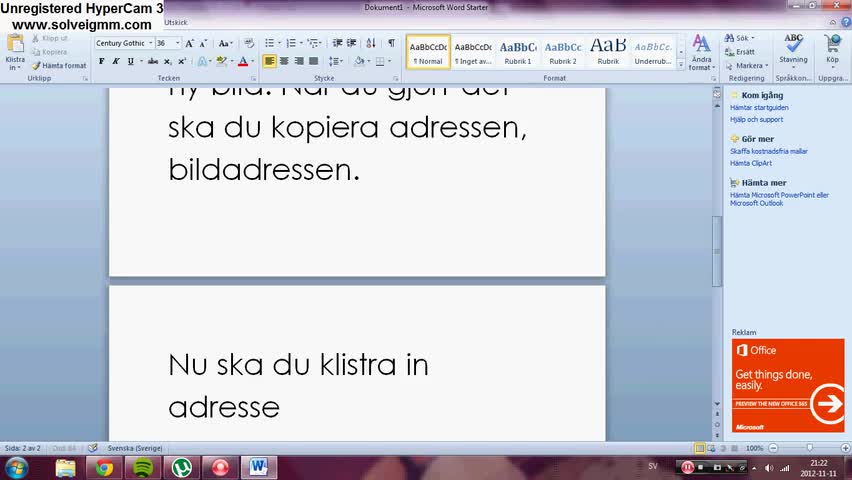
Task: Apply the Rubrik 2 style
Action: tap(563, 52)
